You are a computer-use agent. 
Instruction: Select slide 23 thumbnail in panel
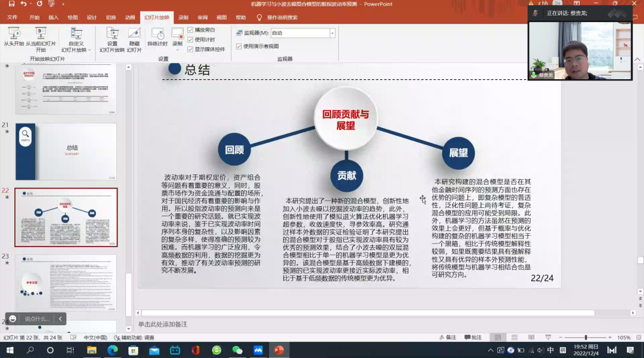(x=66, y=283)
